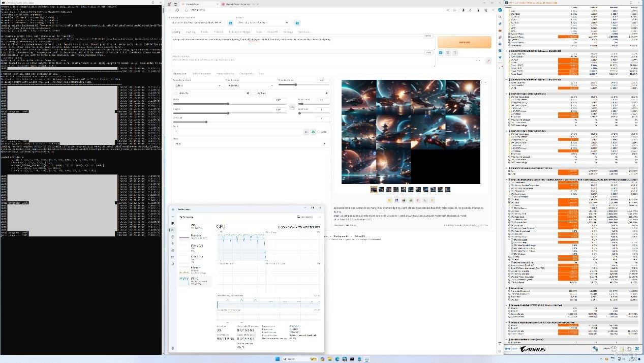Screen dimensions: 644x363
Task: Adjust the Width slider
Action: click(x=230, y=104)
